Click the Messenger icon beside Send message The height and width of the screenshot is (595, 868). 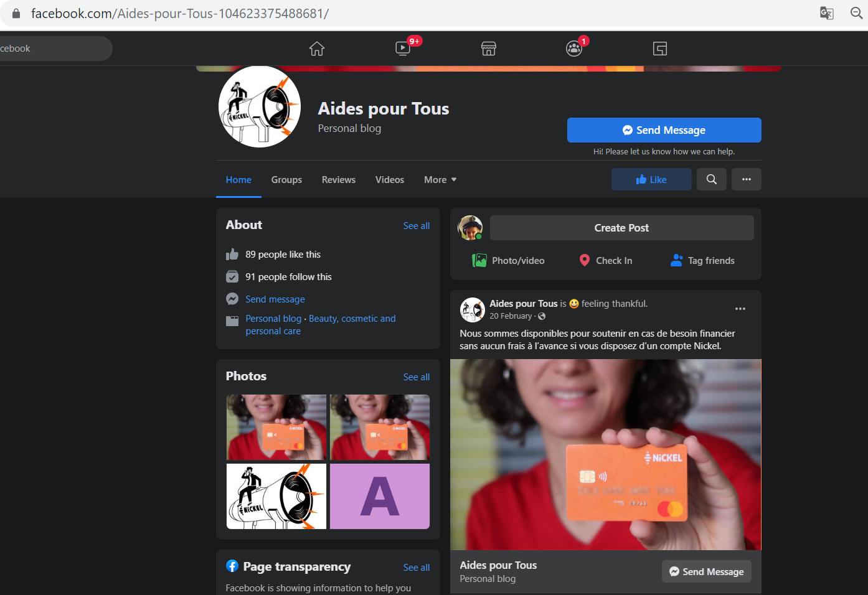[x=232, y=299]
